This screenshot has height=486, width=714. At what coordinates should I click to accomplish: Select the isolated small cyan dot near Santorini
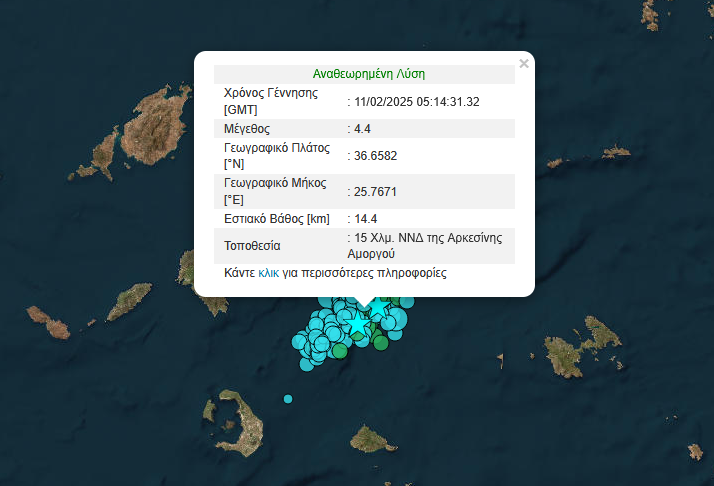pyautogui.click(x=288, y=399)
